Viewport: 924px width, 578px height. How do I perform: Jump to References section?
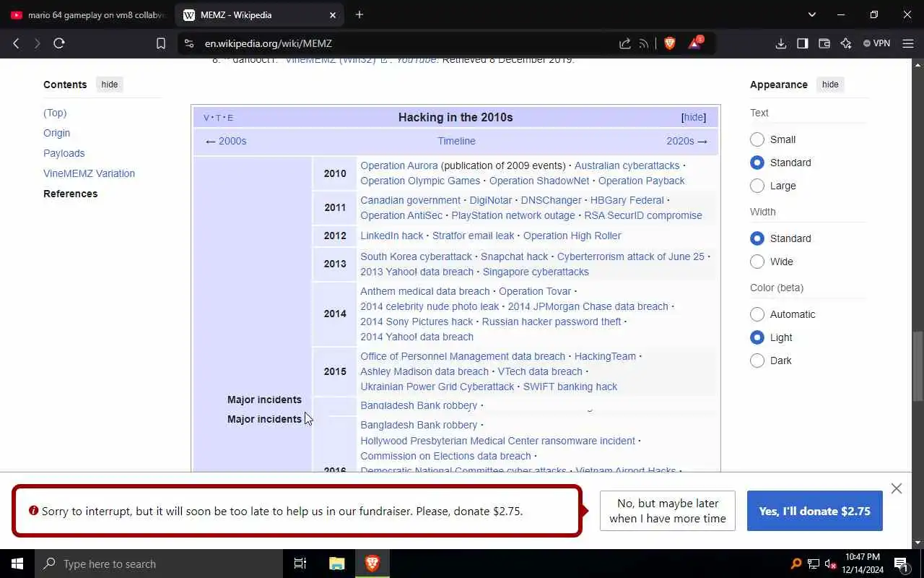[70, 194]
